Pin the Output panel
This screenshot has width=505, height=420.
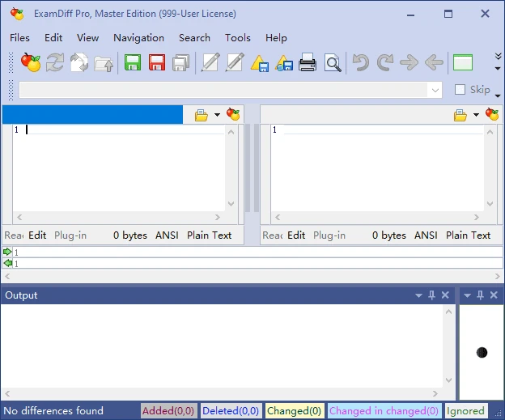pyautogui.click(x=431, y=295)
